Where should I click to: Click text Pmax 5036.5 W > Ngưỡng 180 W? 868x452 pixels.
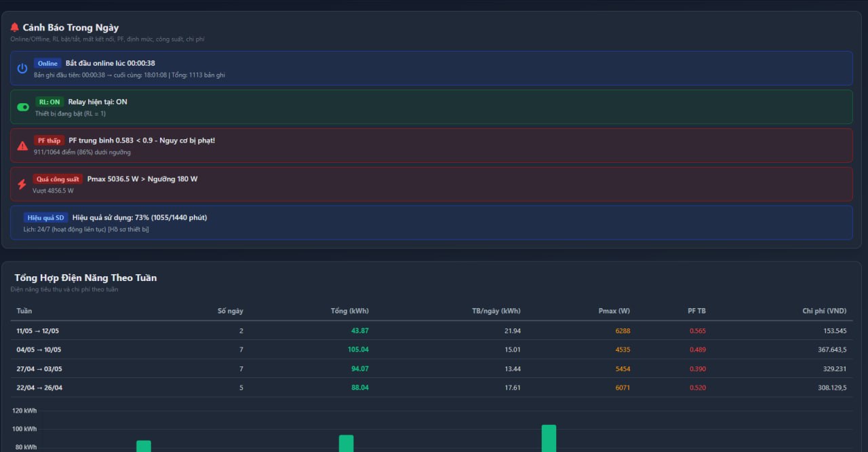point(142,179)
